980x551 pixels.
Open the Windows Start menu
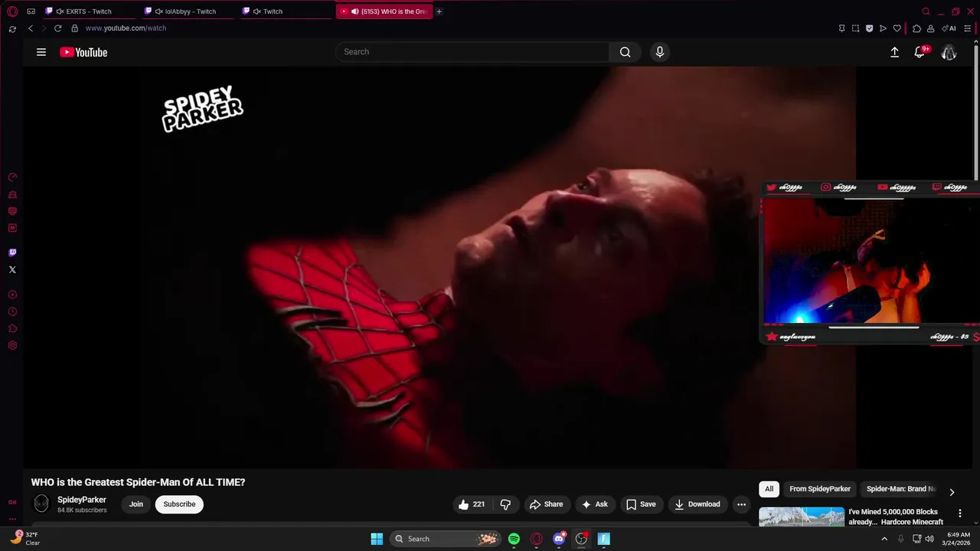point(377,539)
